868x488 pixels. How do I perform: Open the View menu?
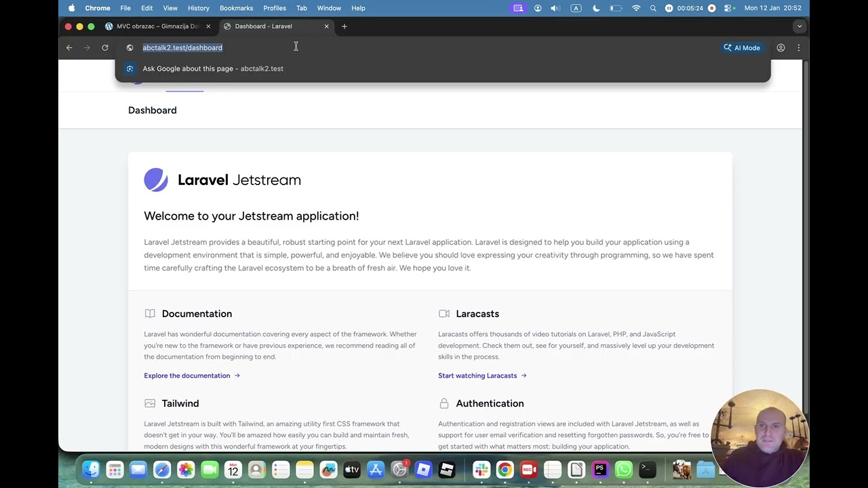point(170,8)
